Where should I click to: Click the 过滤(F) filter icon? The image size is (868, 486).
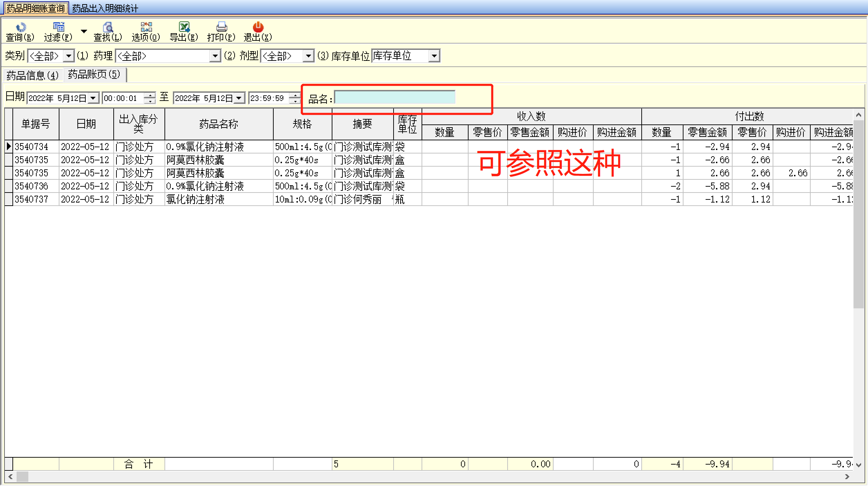point(58,27)
